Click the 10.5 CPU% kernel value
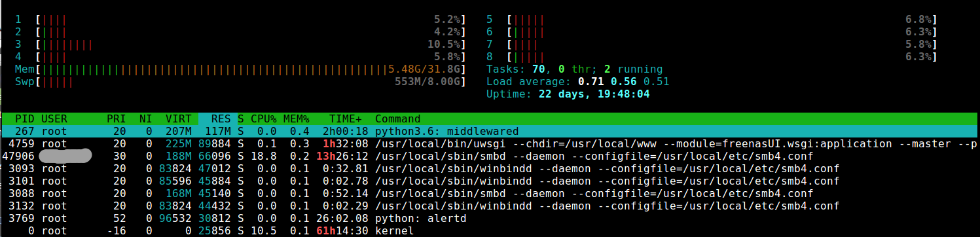980x237 pixels. coord(264,230)
